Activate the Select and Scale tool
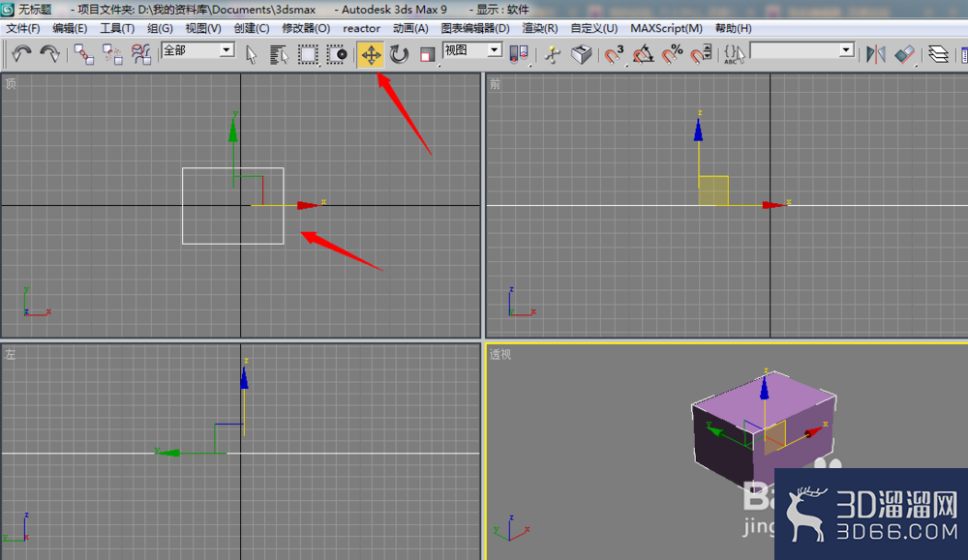Screen dimensions: 968x560 (x=427, y=54)
